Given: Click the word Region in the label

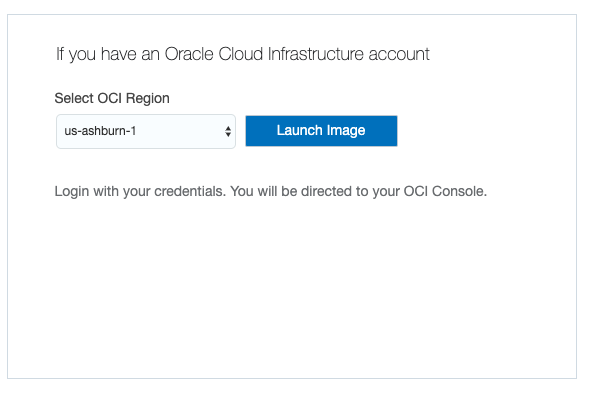Looking at the screenshot, I should pyautogui.click(x=148, y=99).
